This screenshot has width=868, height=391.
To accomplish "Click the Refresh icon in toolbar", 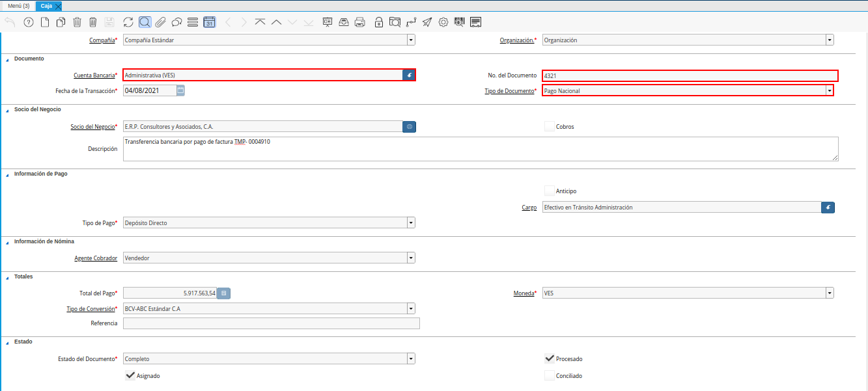I will pos(128,22).
